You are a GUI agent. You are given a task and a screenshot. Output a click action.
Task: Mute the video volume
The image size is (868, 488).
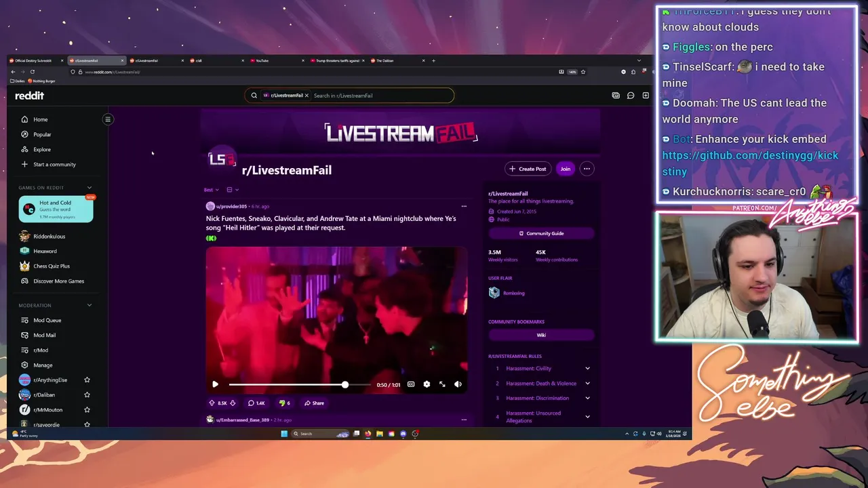(458, 384)
